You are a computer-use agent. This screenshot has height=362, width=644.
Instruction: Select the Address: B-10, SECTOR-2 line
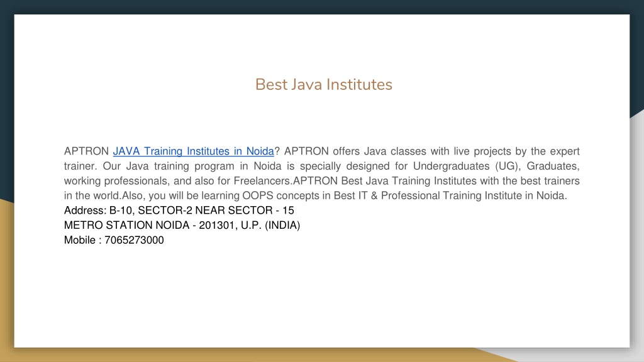[179, 211]
